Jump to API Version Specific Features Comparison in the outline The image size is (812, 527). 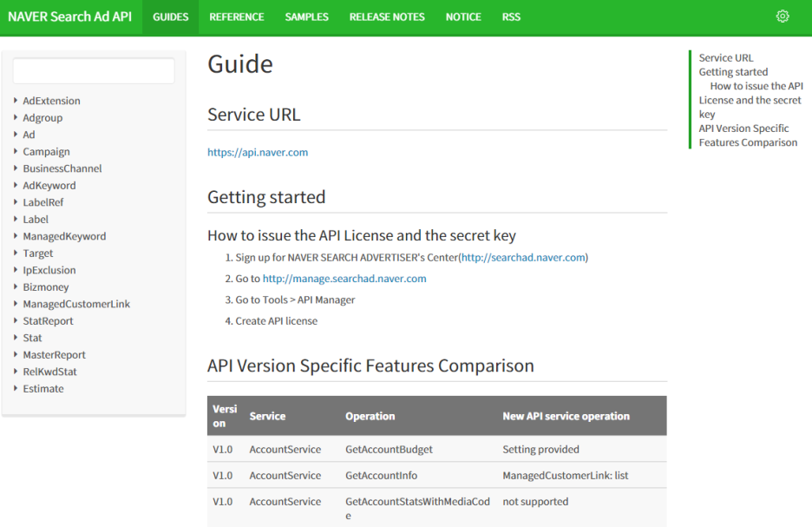tap(748, 135)
